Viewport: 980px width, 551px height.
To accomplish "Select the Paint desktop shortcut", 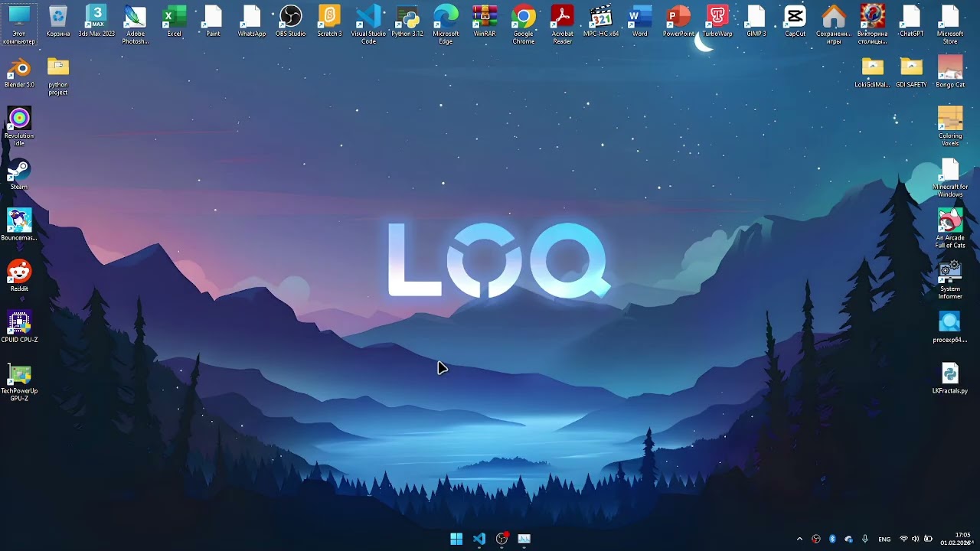I will click(213, 21).
